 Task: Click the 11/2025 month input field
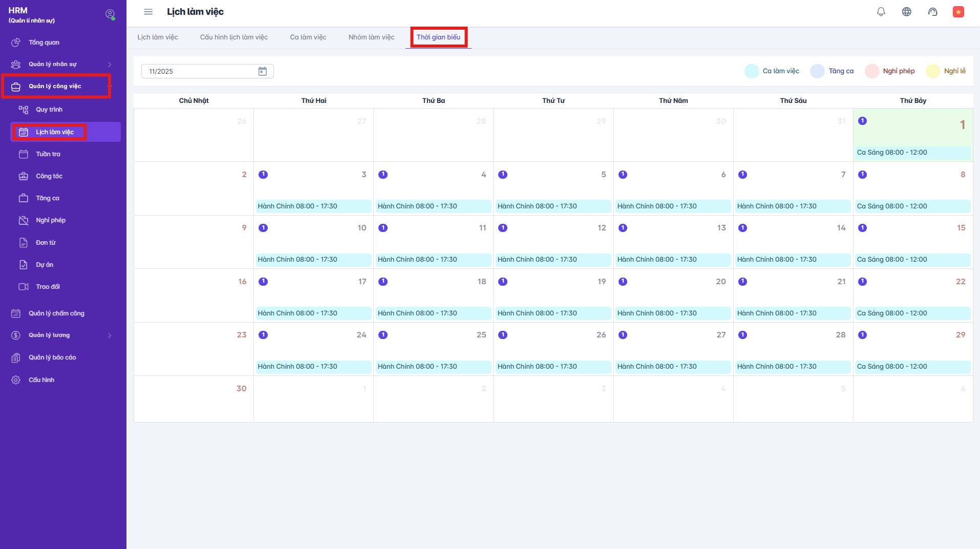click(x=200, y=71)
